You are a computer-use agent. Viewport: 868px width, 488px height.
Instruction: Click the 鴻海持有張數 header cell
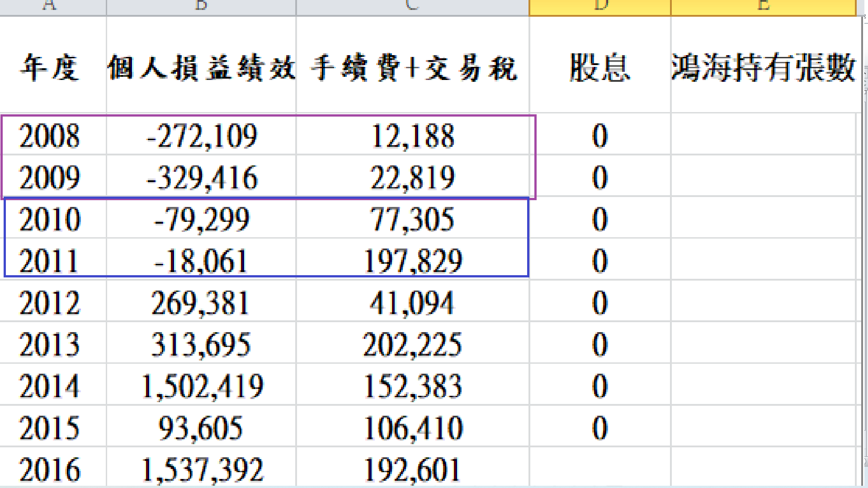[x=763, y=68]
